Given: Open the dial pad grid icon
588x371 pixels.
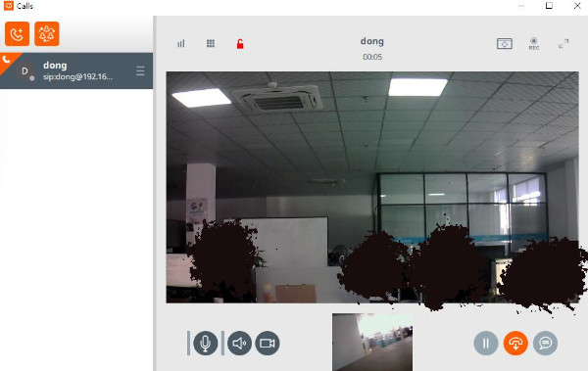Looking at the screenshot, I should coord(211,44).
